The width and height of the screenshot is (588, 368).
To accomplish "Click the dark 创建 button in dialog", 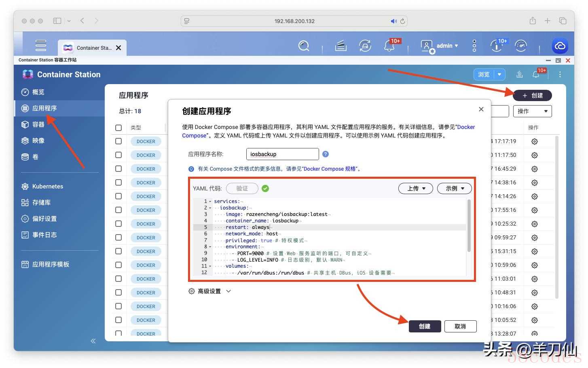I will [x=425, y=326].
